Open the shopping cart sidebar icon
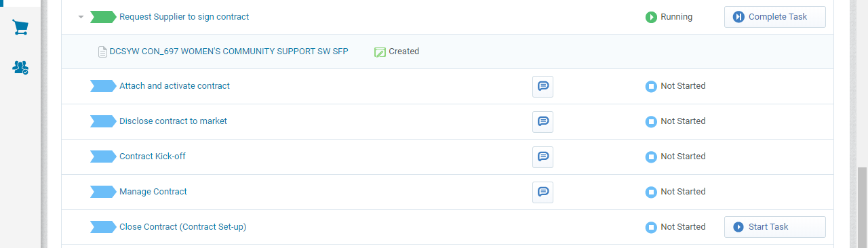The width and height of the screenshot is (868, 248). [x=20, y=28]
